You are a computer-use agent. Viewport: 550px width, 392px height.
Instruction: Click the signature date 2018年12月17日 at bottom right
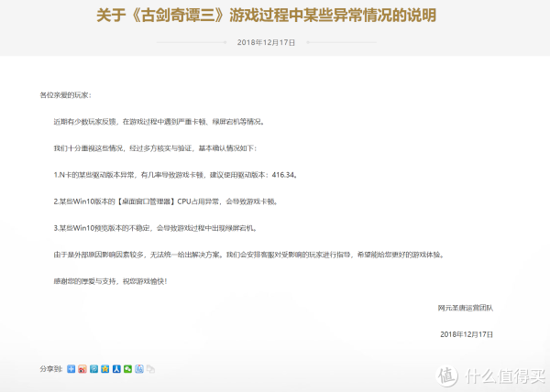(x=467, y=334)
